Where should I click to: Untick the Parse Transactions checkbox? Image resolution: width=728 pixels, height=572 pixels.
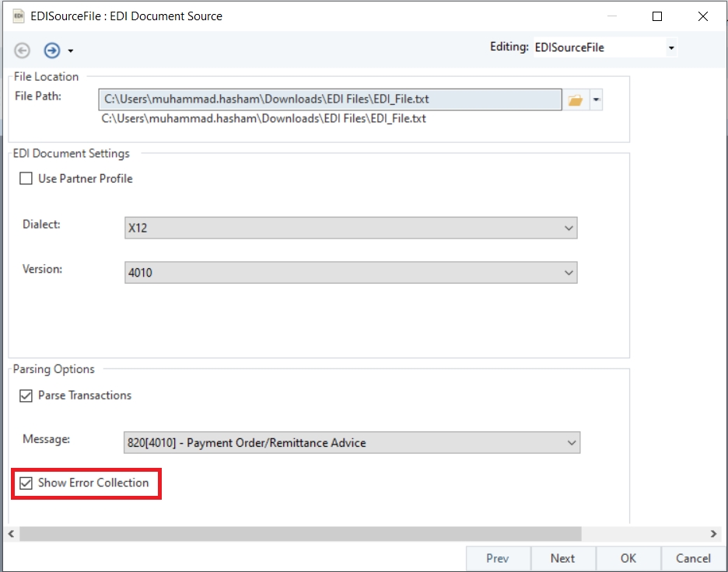pyautogui.click(x=26, y=396)
